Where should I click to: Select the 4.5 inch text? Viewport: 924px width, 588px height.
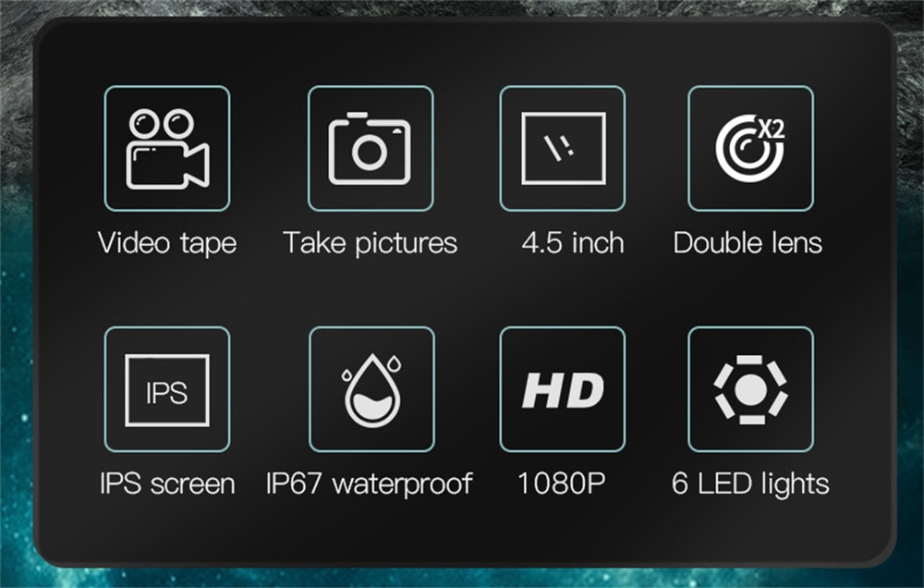click(x=573, y=243)
